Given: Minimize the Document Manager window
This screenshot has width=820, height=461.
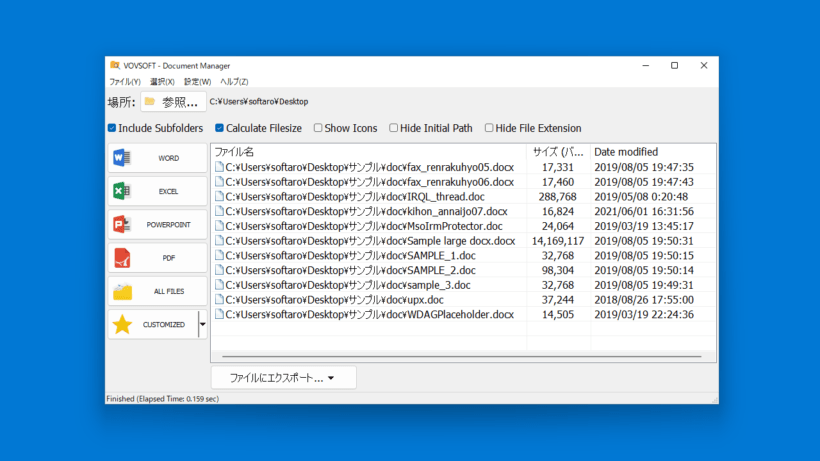Looking at the screenshot, I should point(646,65).
